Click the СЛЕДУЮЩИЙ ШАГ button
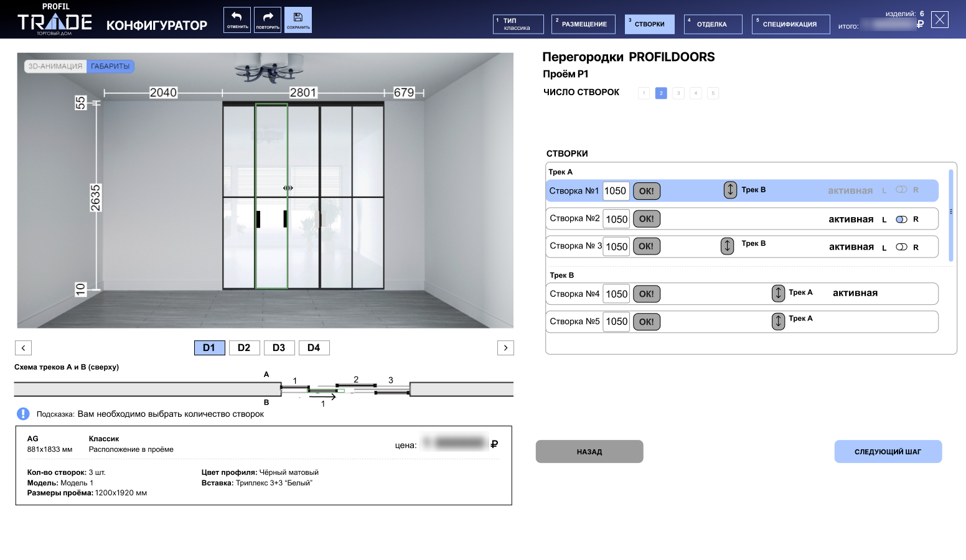Viewport: 966px width, 560px height. coord(888,452)
